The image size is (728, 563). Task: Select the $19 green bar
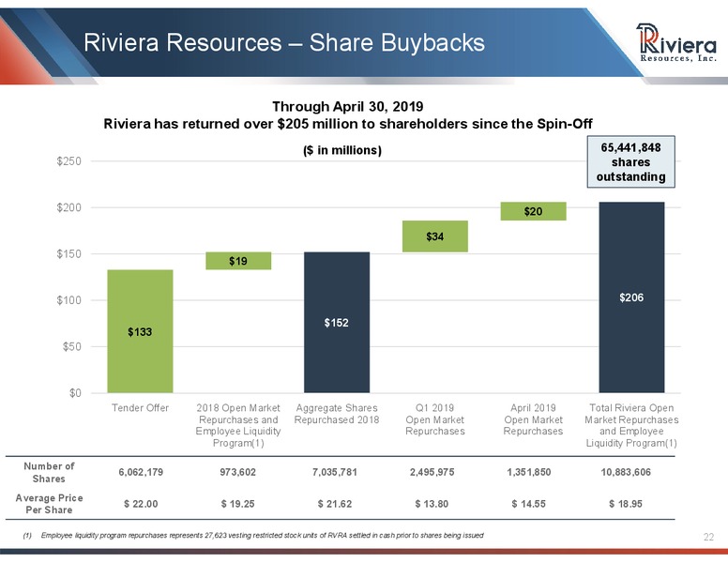click(238, 261)
